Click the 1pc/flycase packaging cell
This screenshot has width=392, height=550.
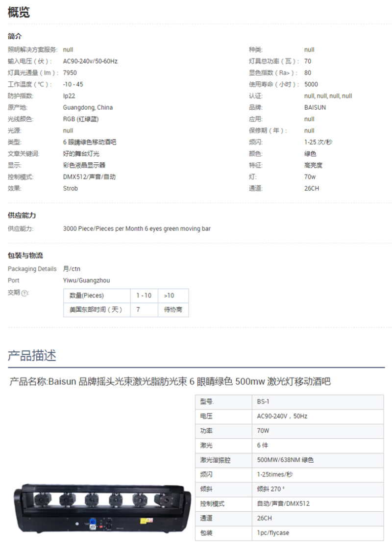[273, 533]
